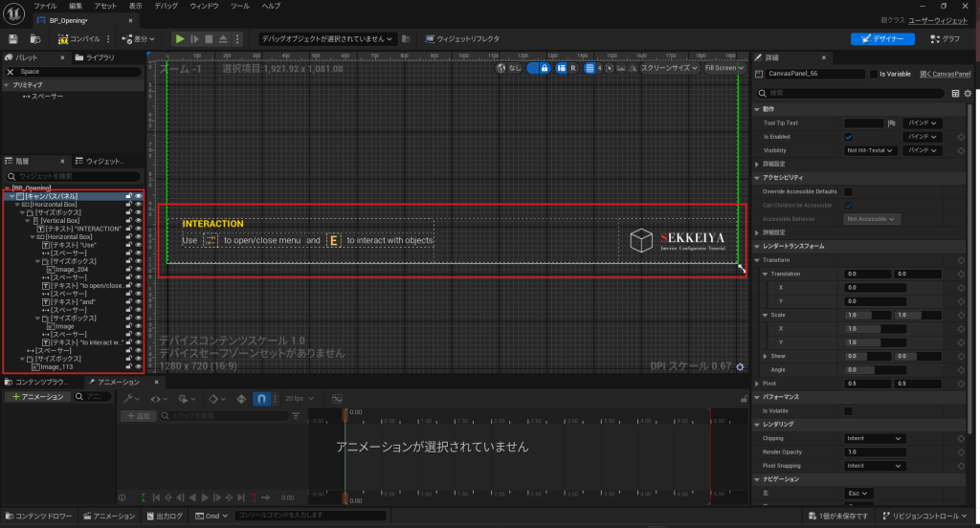The width and height of the screenshot is (980, 528).
Task: Open the Fill Screen dropdown
Action: pyautogui.click(x=724, y=68)
